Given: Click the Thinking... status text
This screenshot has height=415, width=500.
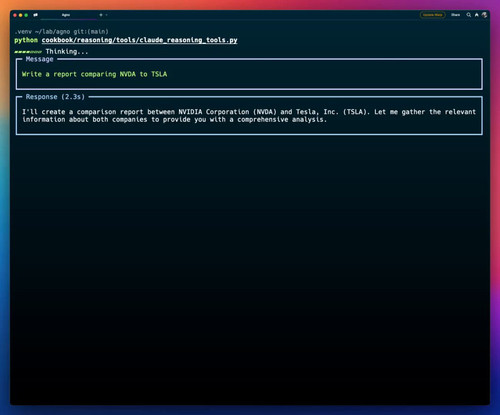Looking at the screenshot, I should [67, 52].
